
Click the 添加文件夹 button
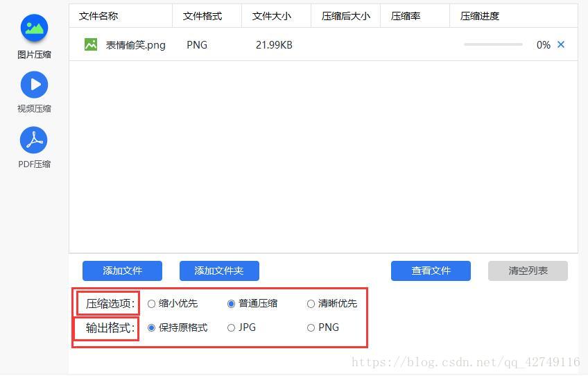point(219,271)
